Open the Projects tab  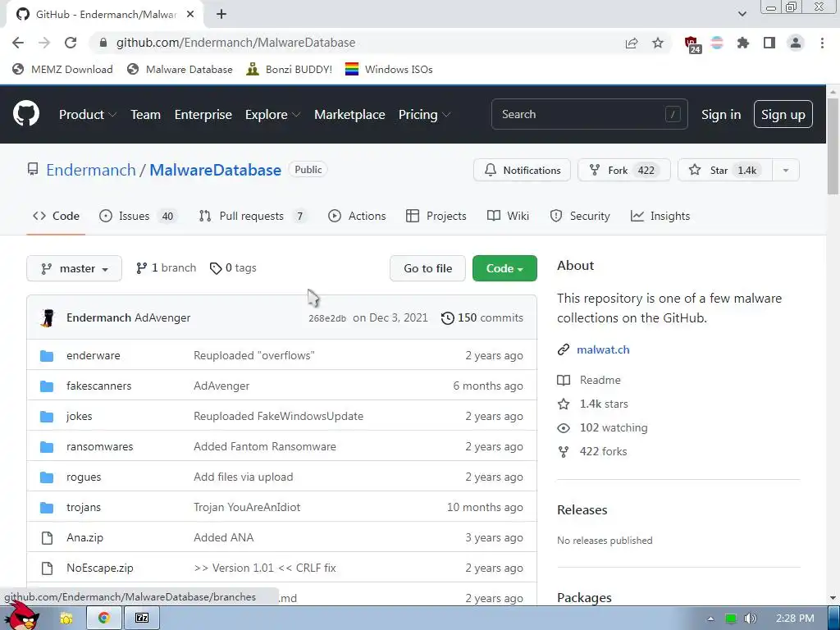436,216
